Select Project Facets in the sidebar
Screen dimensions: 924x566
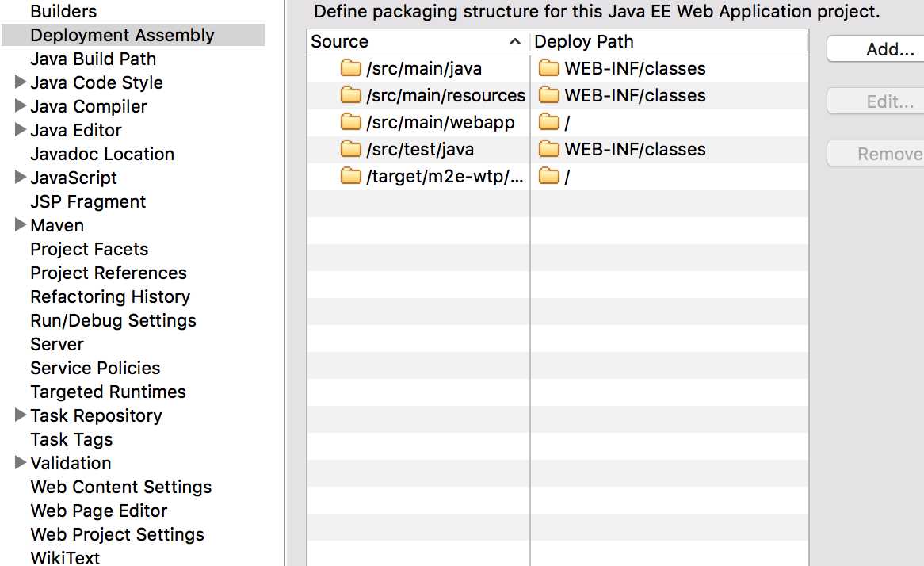pyautogui.click(x=89, y=249)
